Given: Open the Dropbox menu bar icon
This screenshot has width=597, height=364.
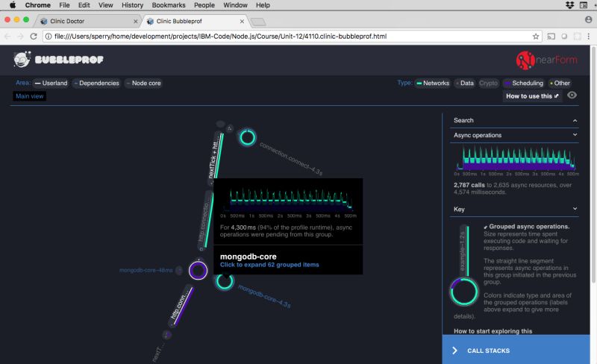Looking at the screenshot, I should (570, 5).
